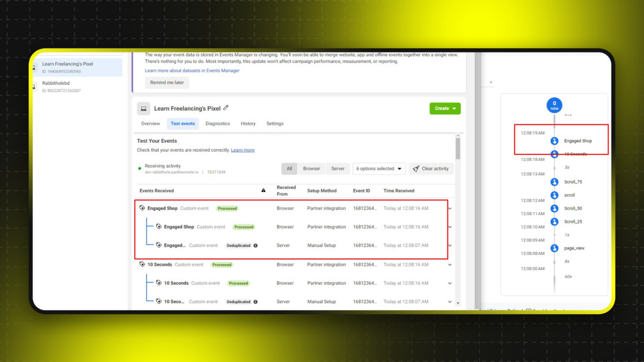The width and height of the screenshot is (644, 362).
Task: Select Rabbitholebd pixel in sidebar
Action: click(x=56, y=83)
